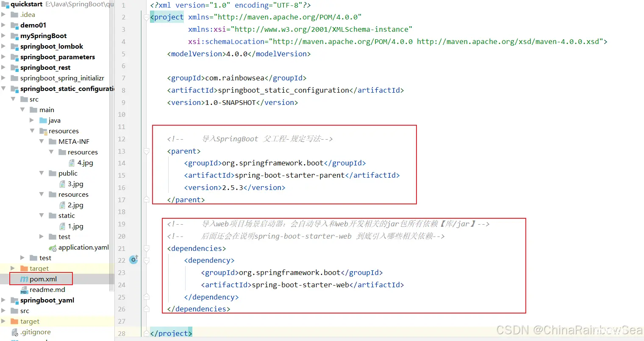This screenshot has width=644, height=341.
Task: Click the static folder icon
Action: [x=53, y=216]
